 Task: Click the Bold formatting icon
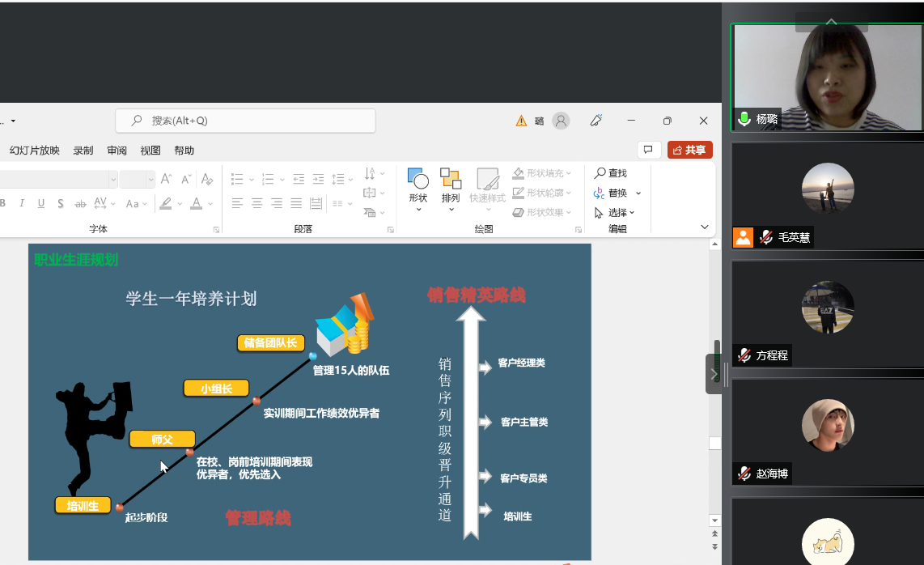pos(3,203)
